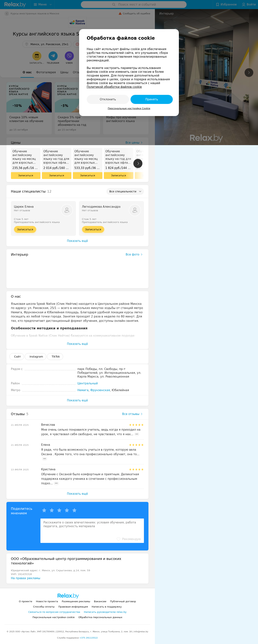Image resolution: width=258 pixels, height=644 pixels.
Task: Toggle the Рекомендую heart
Action: tap(118, 539)
